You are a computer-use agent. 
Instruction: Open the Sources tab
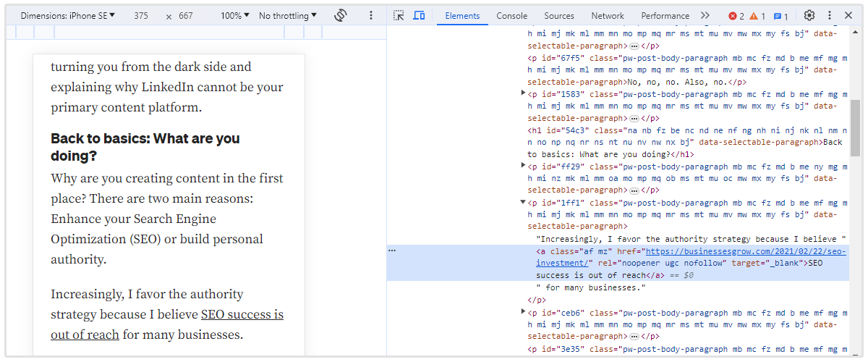click(559, 15)
